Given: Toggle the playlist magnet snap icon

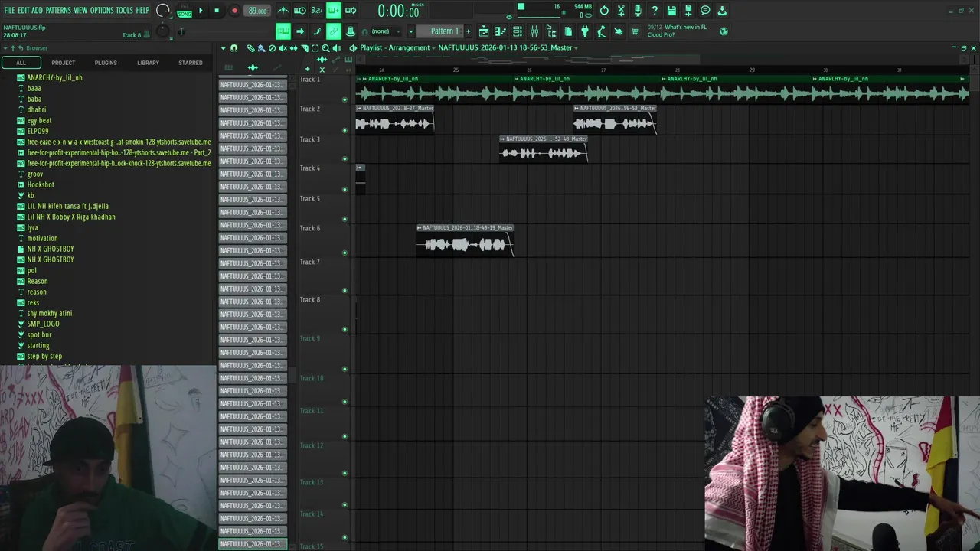Looking at the screenshot, I should (x=234, y=48).
